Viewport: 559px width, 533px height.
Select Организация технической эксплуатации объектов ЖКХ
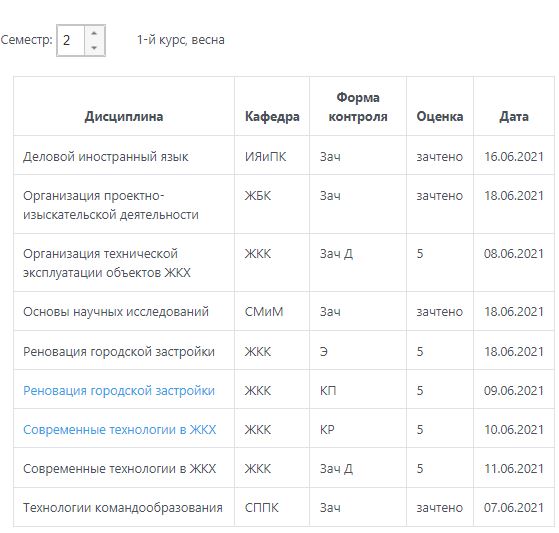point(124,263)
